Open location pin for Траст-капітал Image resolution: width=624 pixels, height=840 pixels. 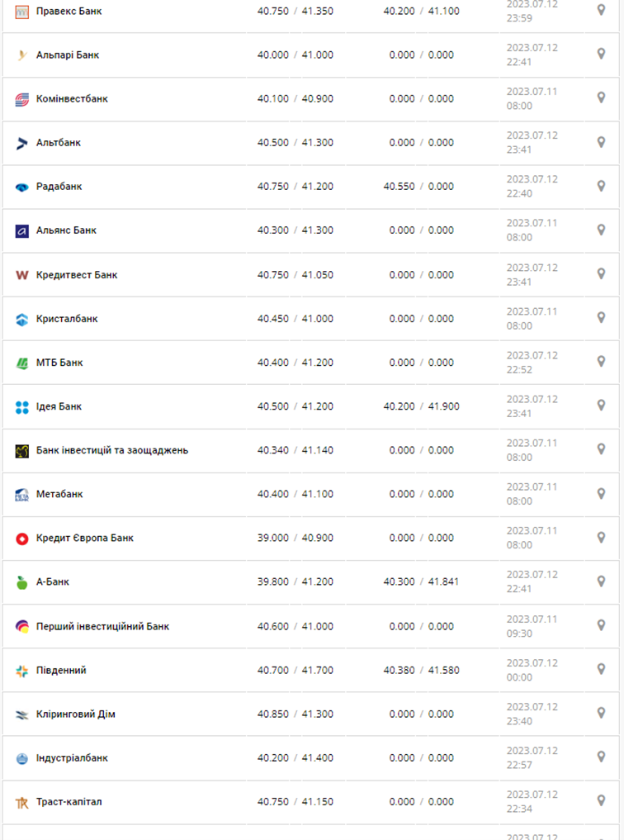601,800
